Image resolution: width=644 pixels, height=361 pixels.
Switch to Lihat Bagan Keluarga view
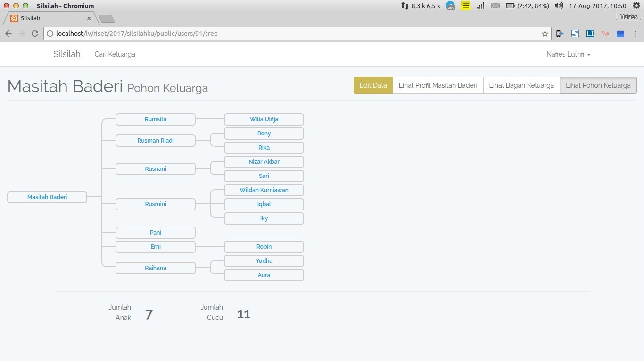point(521,85)
